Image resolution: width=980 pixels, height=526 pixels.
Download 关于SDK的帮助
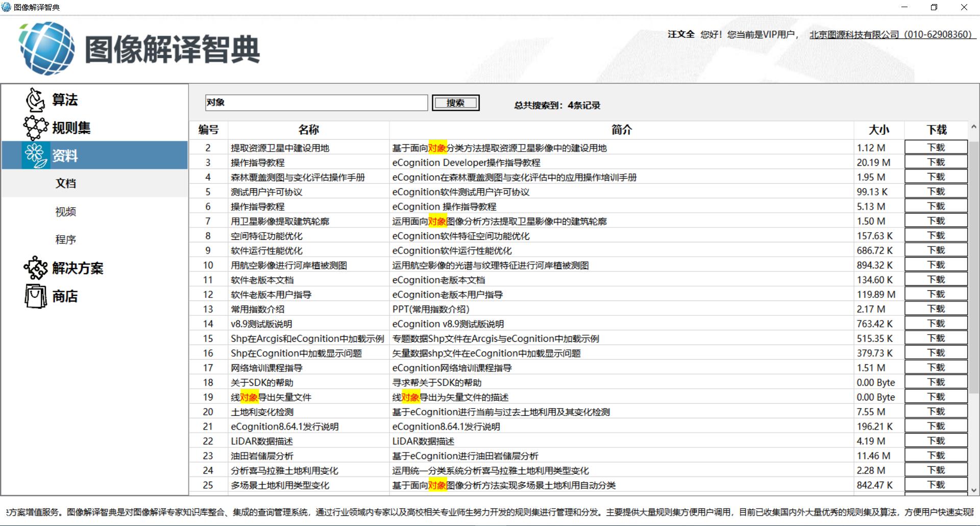point(936,382)
